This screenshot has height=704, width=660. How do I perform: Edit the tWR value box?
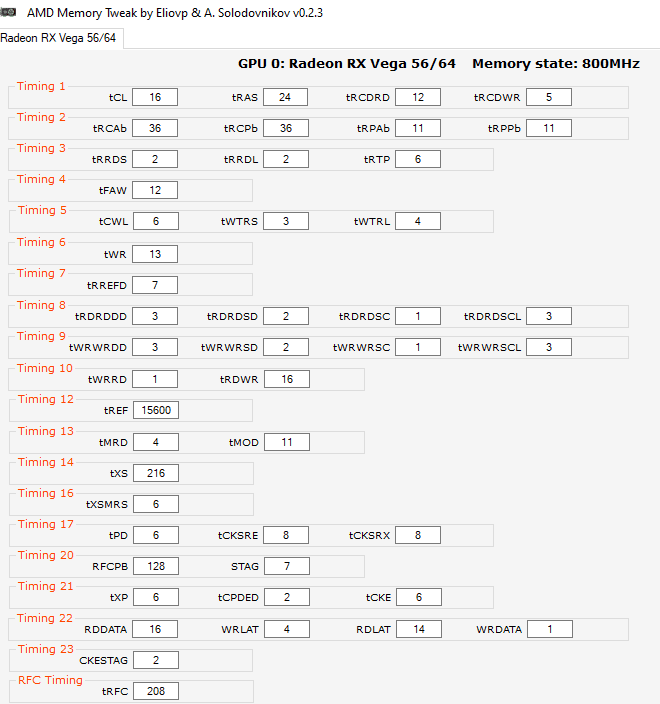pos(155,254)
